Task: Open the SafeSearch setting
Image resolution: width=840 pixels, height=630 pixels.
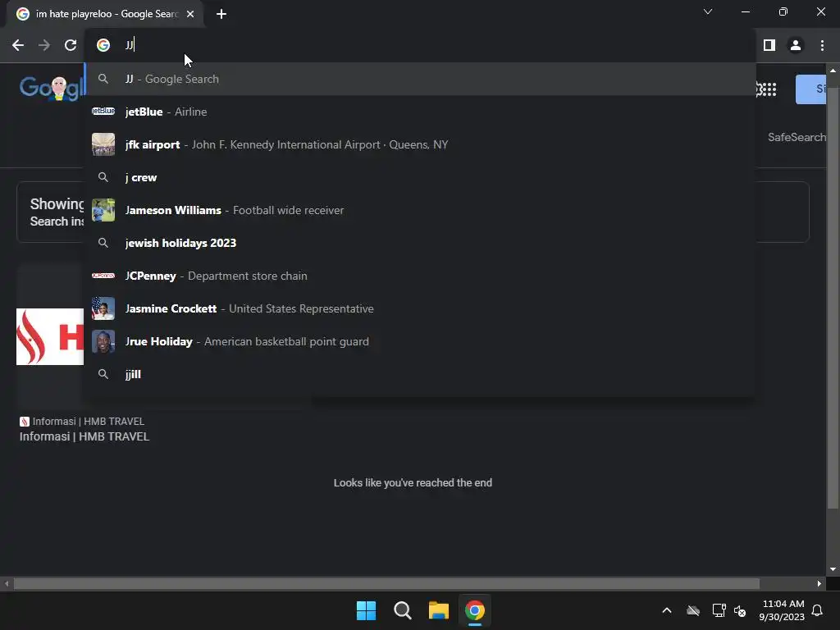Action: coord(797,137)
